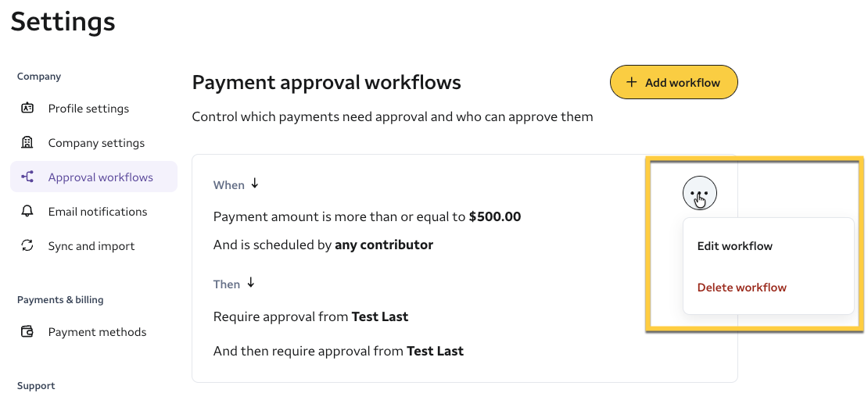Click the Company settings building icon
Image resolution: width=868 pixels, height=393 pixels.
[x=27, y=143]
